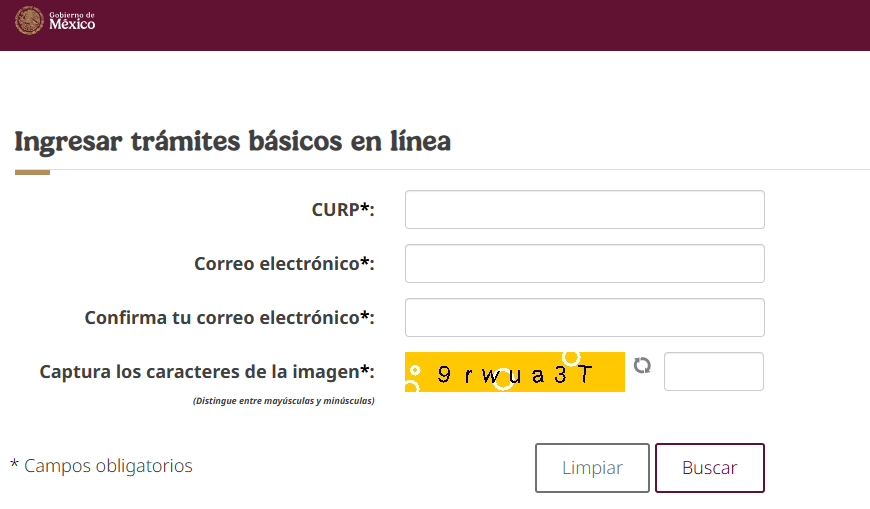Refresh the captcha image
The height and width of the screenshot is (509, 870).
click(x=643, y=366)
